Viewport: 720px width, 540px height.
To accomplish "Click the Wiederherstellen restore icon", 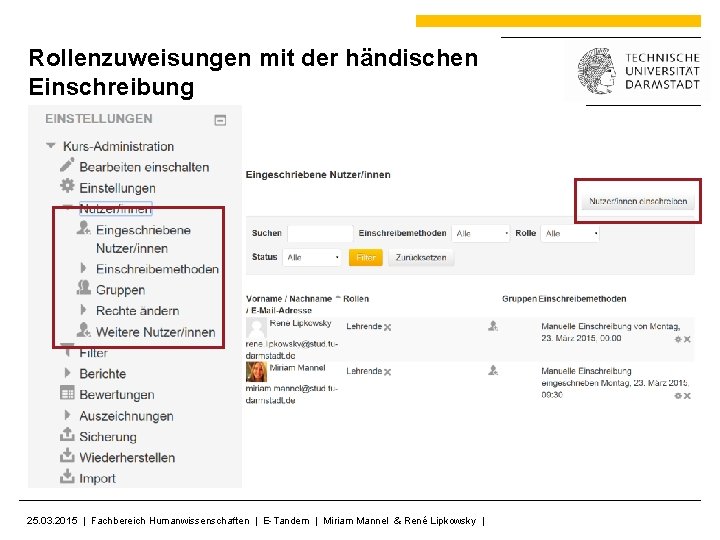I will tap(67, 456).
